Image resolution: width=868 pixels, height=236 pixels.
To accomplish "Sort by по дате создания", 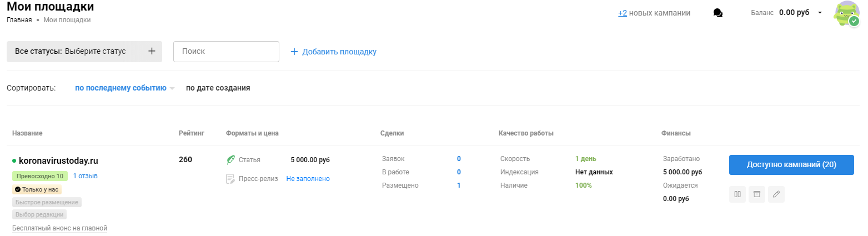I will coord(218,88).
